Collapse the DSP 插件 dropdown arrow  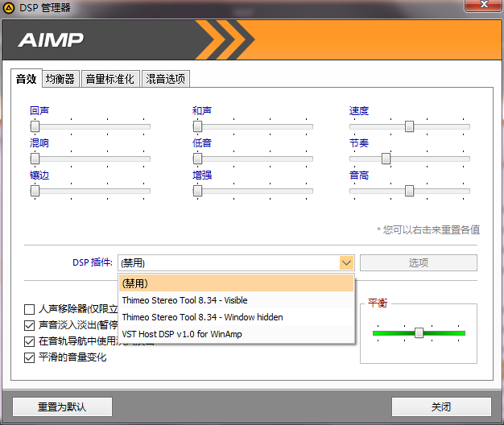(346, 262)
